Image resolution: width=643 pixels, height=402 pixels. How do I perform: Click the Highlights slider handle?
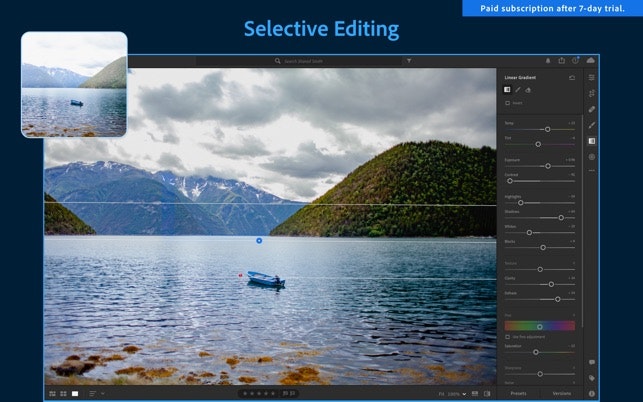pyautogui.click(x=520, y=203)
